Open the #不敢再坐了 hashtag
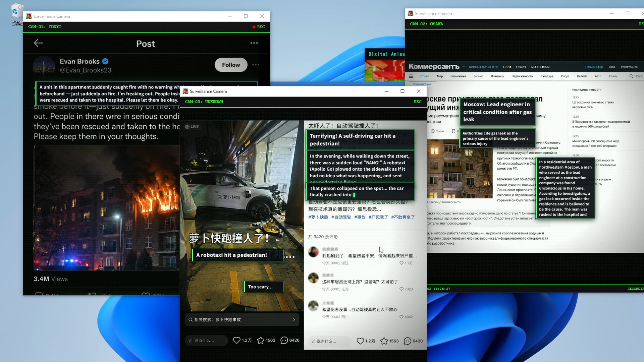 tap(403, 217)
